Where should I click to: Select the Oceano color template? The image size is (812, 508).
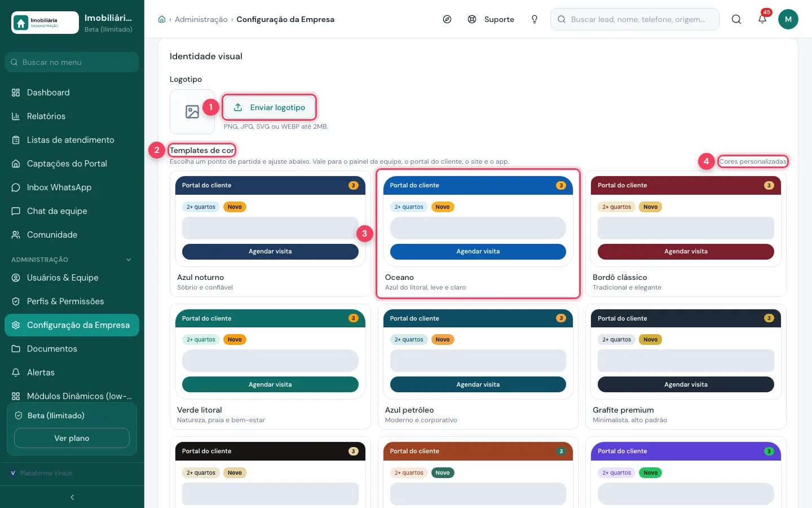coord(478,234)
